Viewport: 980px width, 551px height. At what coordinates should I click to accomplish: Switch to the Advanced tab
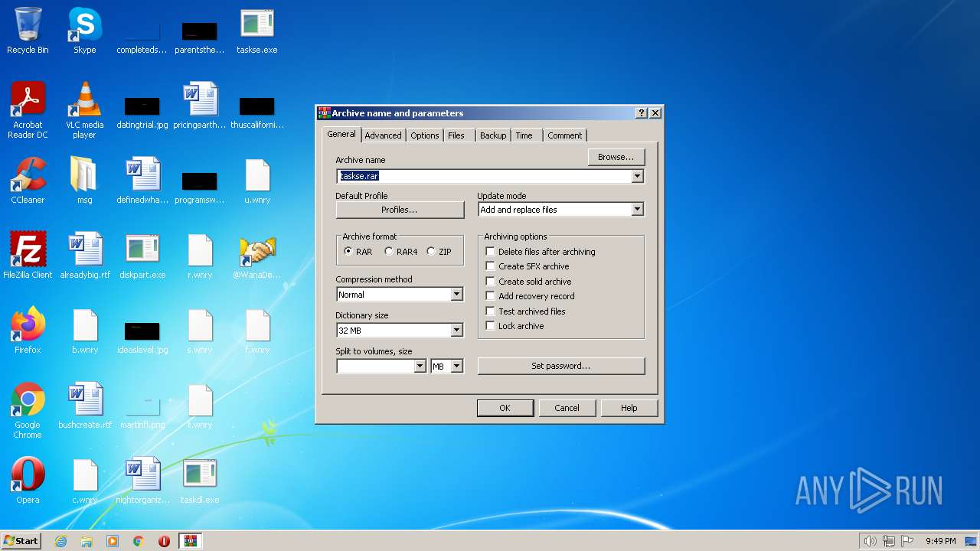(x=383, y=135)
